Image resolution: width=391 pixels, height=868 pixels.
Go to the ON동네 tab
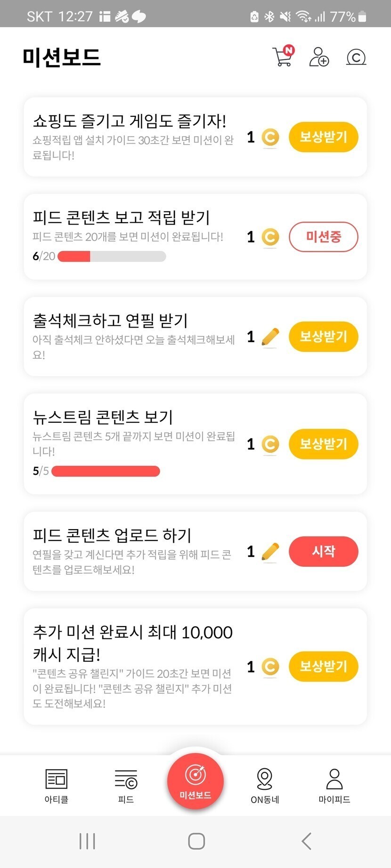click(x=265, y=785)
